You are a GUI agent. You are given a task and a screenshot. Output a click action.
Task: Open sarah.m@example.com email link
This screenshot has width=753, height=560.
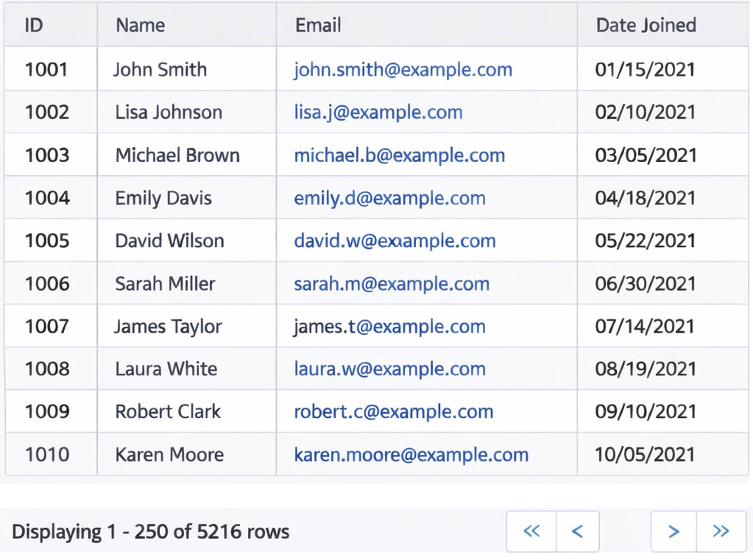click(x=392, y=284)
